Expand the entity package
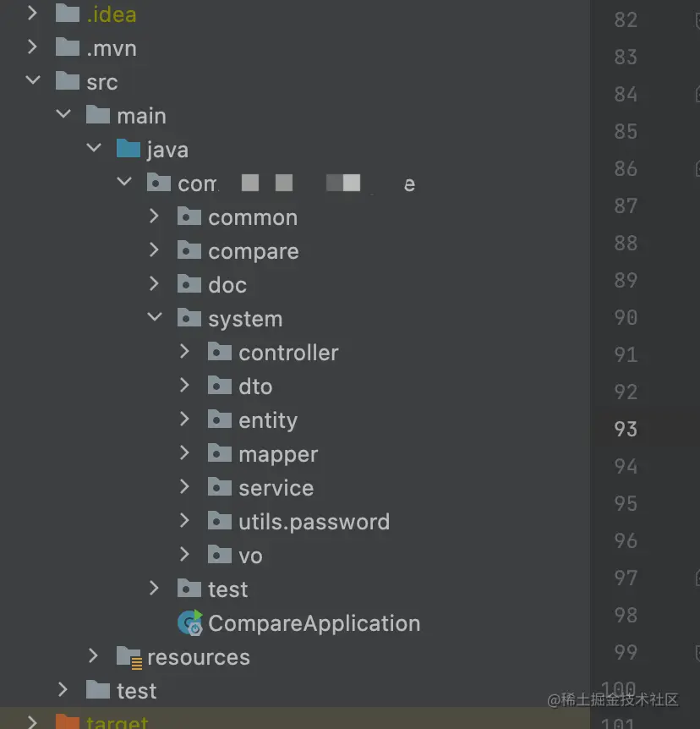This screenshot has width=700, height=729. [185, 419]
